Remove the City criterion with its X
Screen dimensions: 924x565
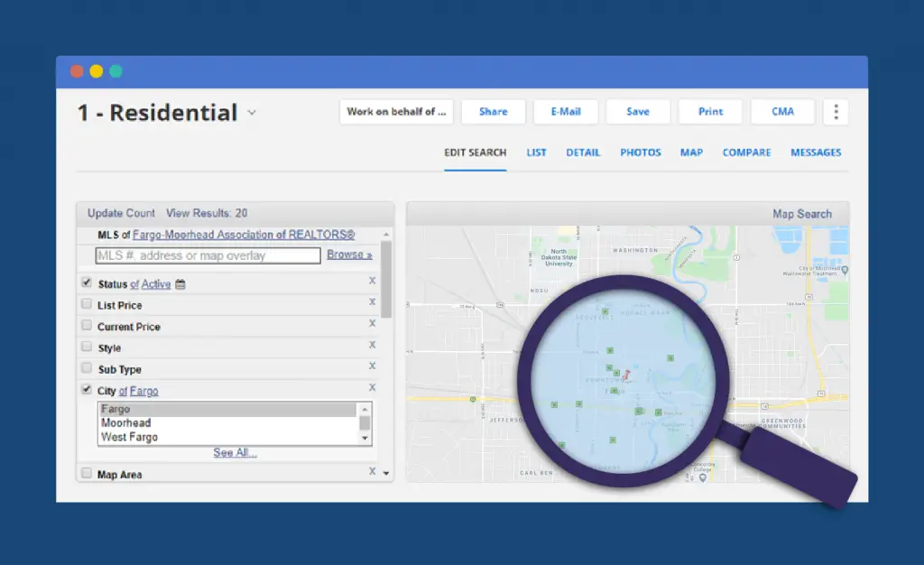[x=372, y=387]
